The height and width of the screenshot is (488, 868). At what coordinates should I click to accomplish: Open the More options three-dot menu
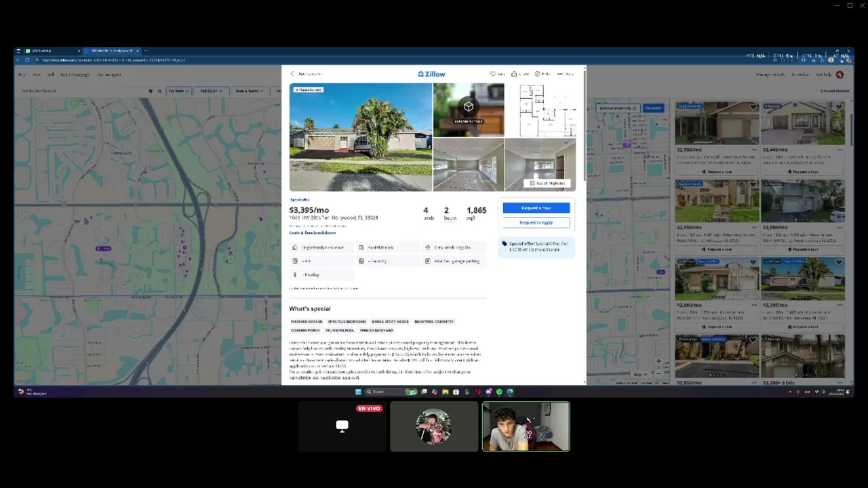[565, 74]
